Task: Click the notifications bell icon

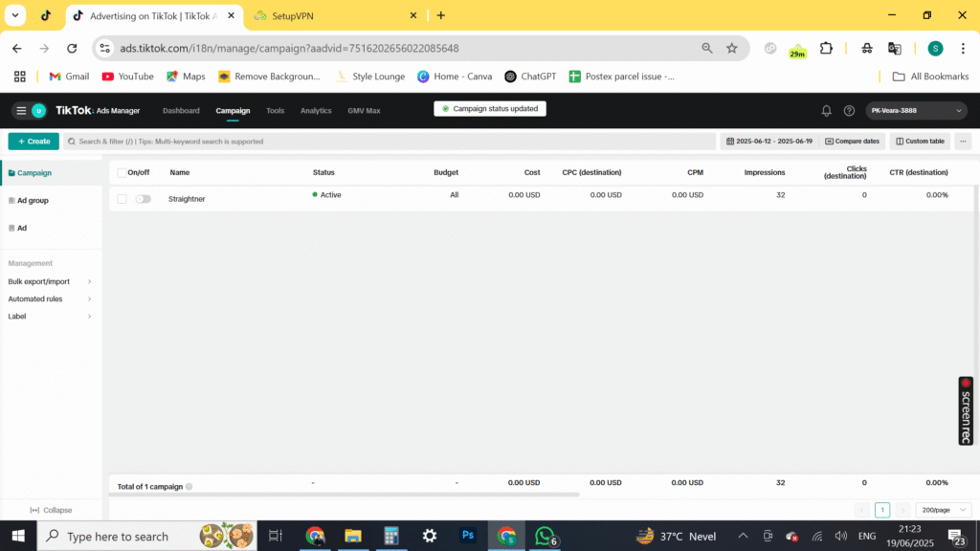Action: coord(827,111)
